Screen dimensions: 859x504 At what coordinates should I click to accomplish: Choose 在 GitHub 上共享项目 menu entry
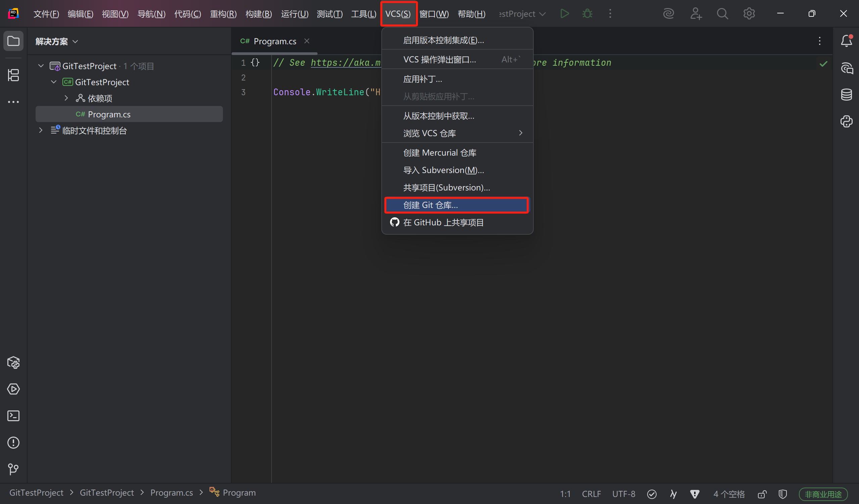[443, 222]
